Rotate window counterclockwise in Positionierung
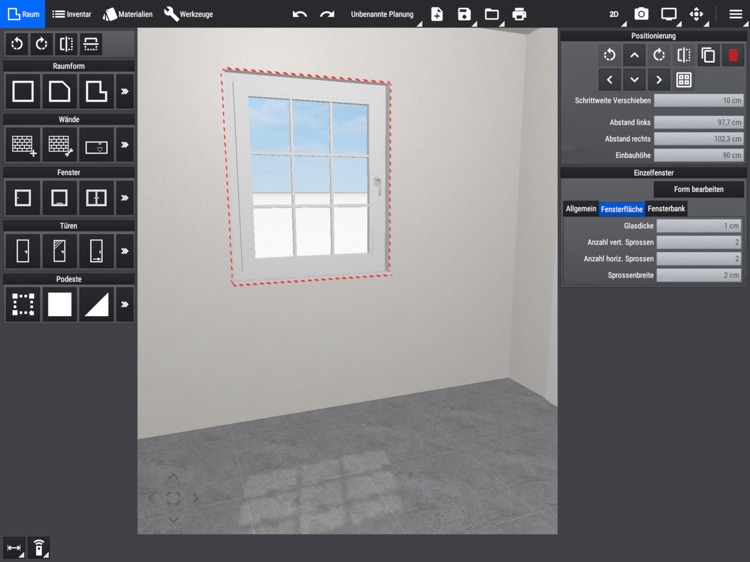 610,55
